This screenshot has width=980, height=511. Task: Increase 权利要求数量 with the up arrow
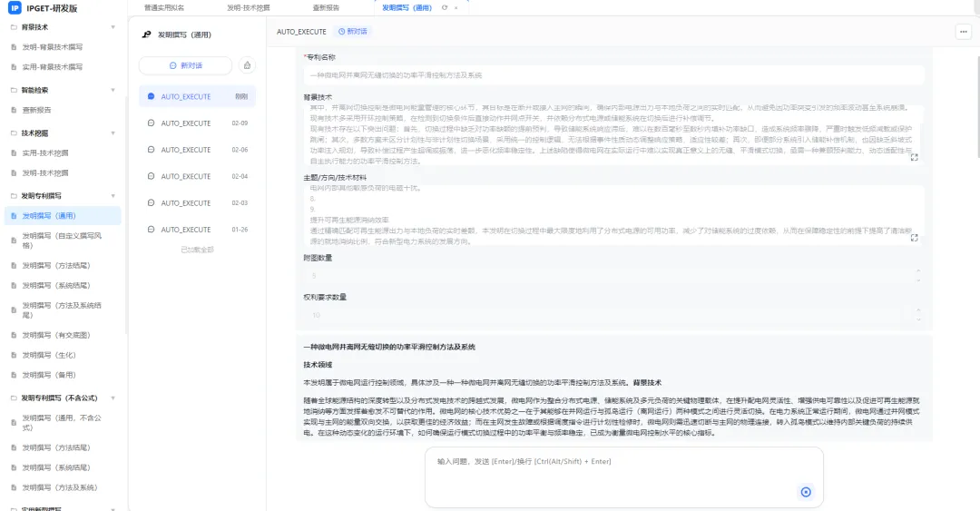[x=918, y=310]
